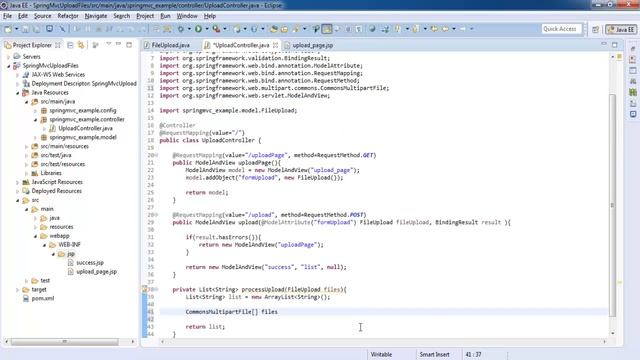
Task: Open the File menu
Action: click(x=7, y=16)
